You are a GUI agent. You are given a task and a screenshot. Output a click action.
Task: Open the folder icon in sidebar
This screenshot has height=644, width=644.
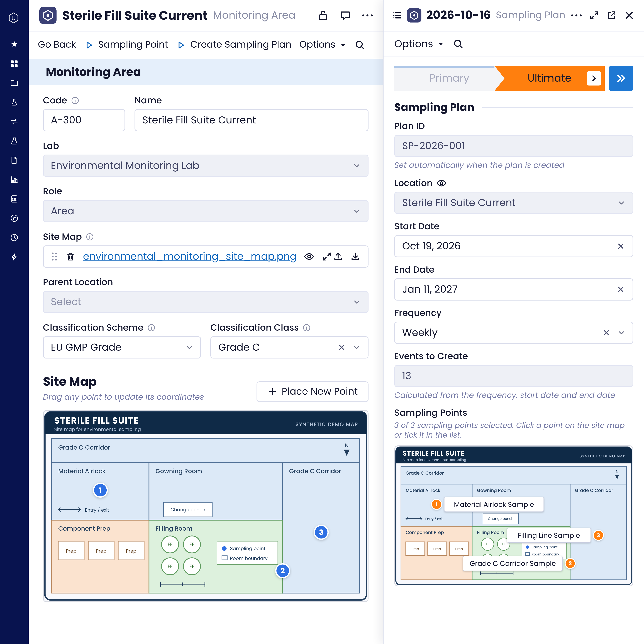coord(14,83)
